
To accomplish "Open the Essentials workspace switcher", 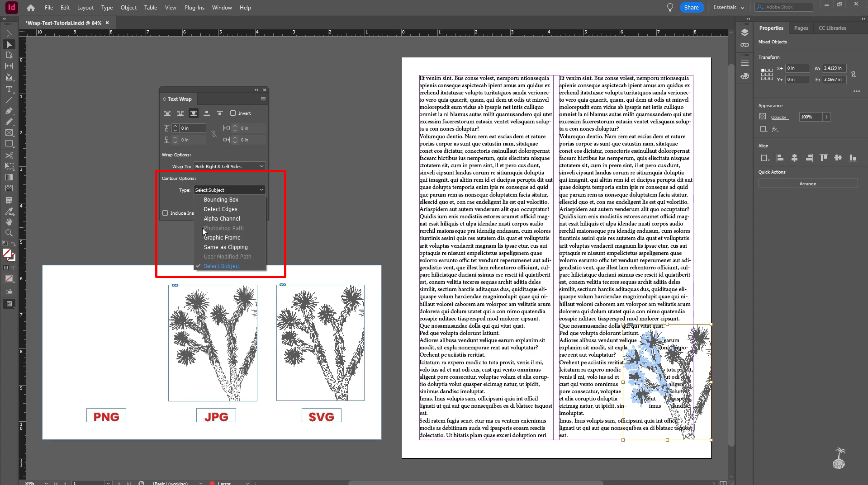I will point(728,7).
